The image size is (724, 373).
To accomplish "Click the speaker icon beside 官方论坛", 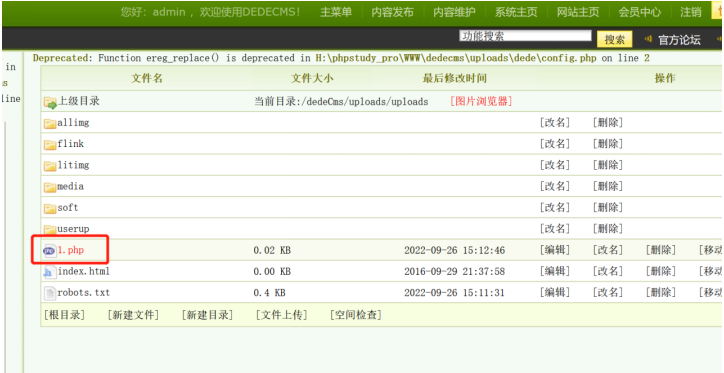I will [x=648, y=39].
